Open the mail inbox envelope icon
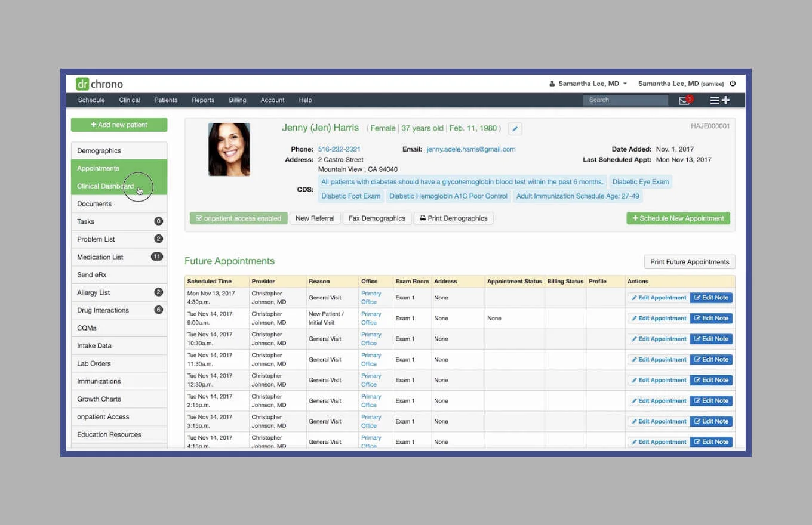Viewport: 812px width, 525px height. pos(684,100)
